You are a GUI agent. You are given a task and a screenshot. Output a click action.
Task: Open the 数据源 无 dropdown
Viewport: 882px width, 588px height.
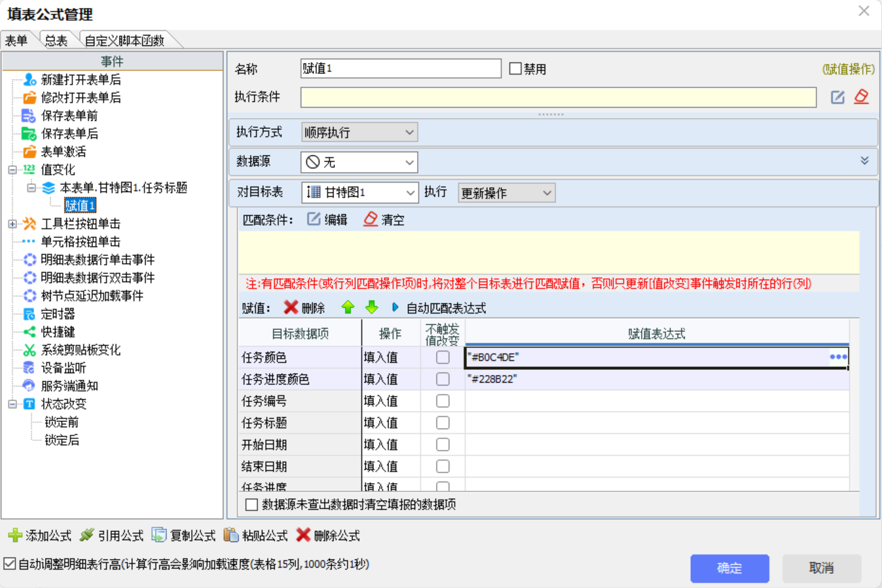[359, 162]
